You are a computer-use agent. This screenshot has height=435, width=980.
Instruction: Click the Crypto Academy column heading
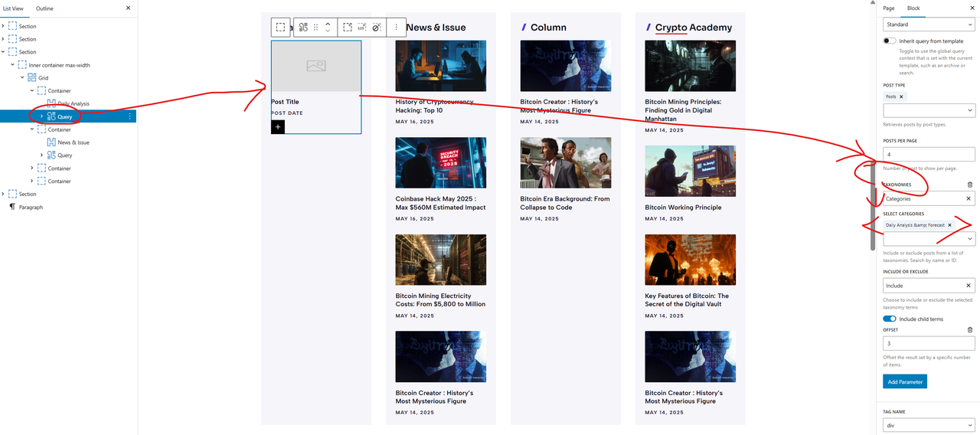click(x=694, y=28)
